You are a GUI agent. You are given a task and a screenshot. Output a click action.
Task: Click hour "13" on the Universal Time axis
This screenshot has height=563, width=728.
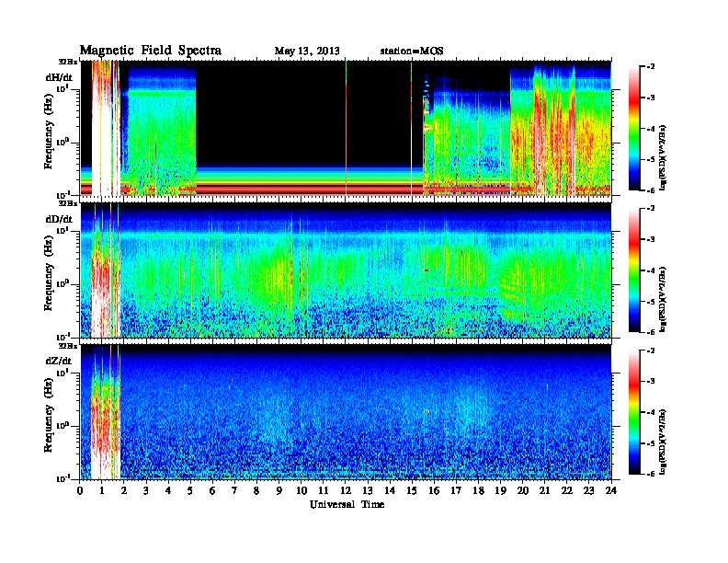368,490
